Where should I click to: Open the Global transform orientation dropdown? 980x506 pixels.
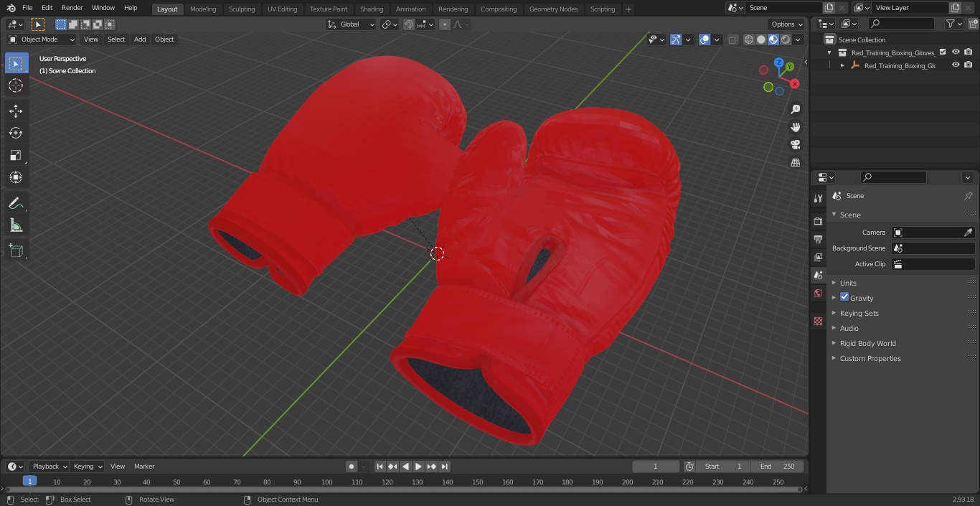(352, 24)
